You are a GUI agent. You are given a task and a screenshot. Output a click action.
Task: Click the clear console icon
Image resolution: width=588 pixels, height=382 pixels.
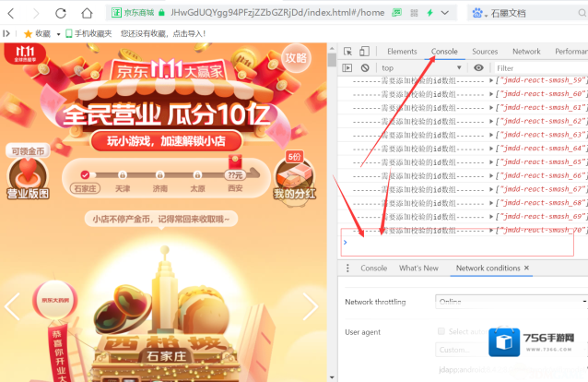pos(365,68)
